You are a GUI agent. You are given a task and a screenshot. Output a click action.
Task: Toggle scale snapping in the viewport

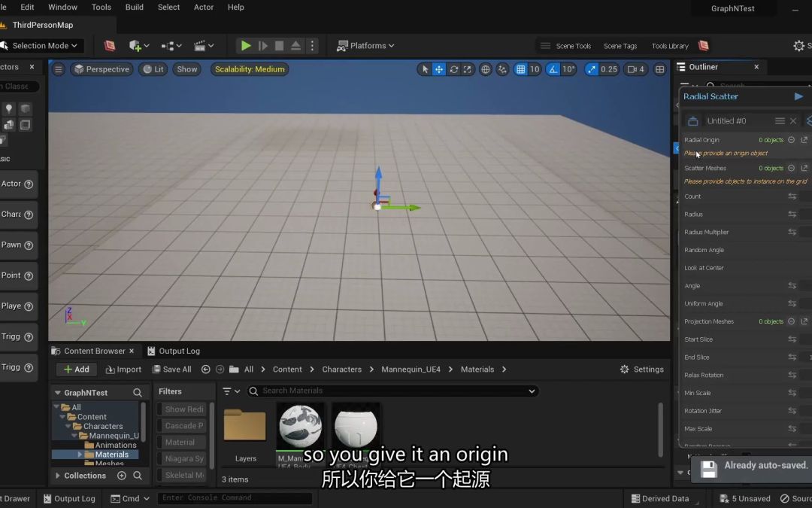click(592, 69)
